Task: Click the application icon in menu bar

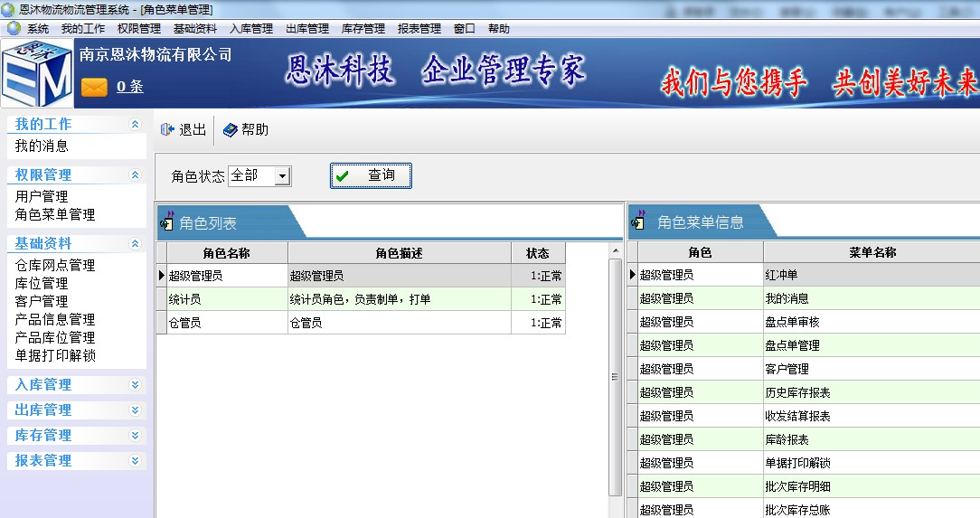Action: point(14,28)
